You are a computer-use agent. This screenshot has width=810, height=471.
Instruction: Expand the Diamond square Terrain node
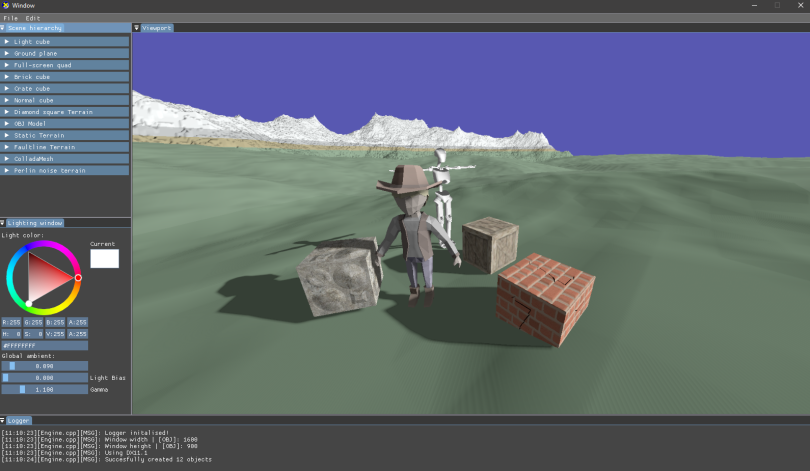pyautogui.click(x=7, y=112)
